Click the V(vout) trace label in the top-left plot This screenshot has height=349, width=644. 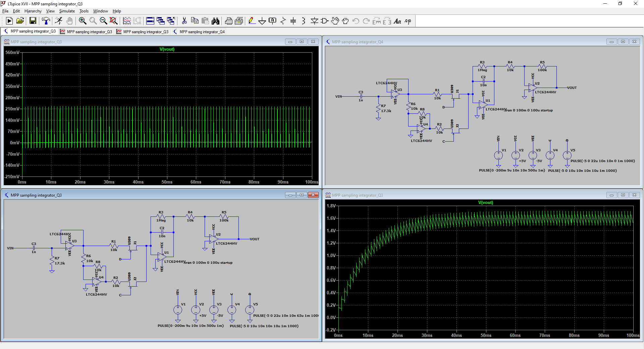point(167,49)
